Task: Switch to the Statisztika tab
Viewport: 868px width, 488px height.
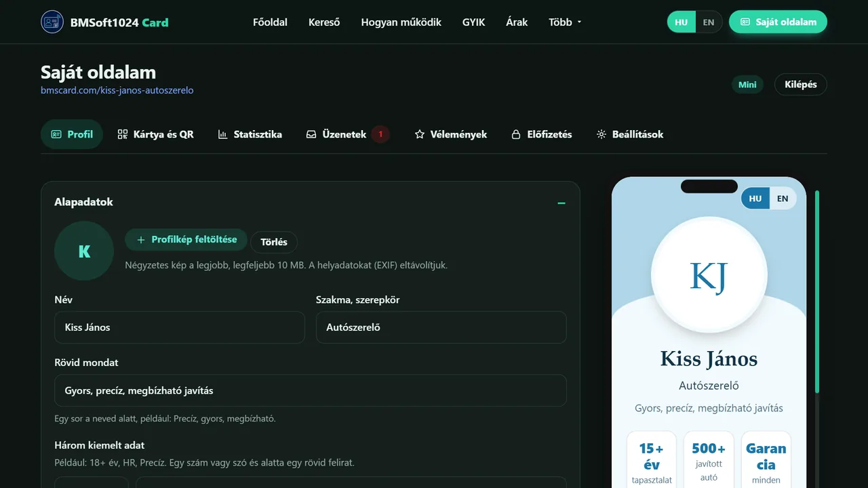Action: point(250,134)
